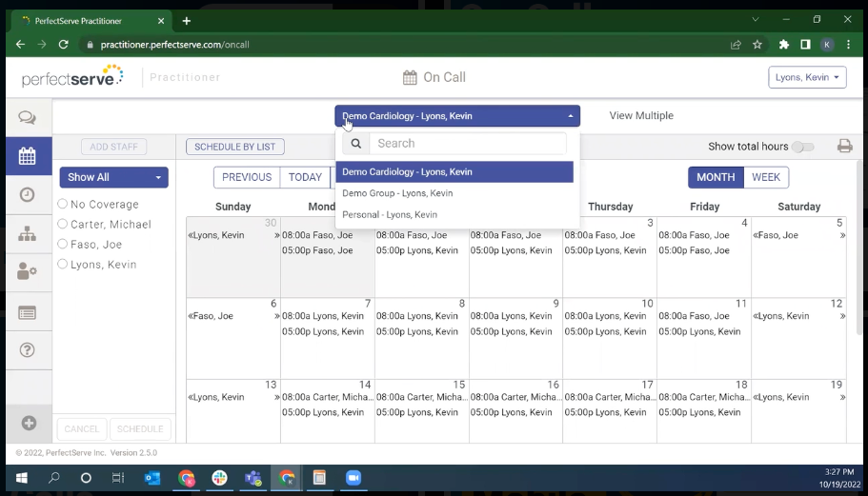Select Demo Group - Lyons, Kevin option
Viewport: 868px width, 496px height.
coord(397,193)
